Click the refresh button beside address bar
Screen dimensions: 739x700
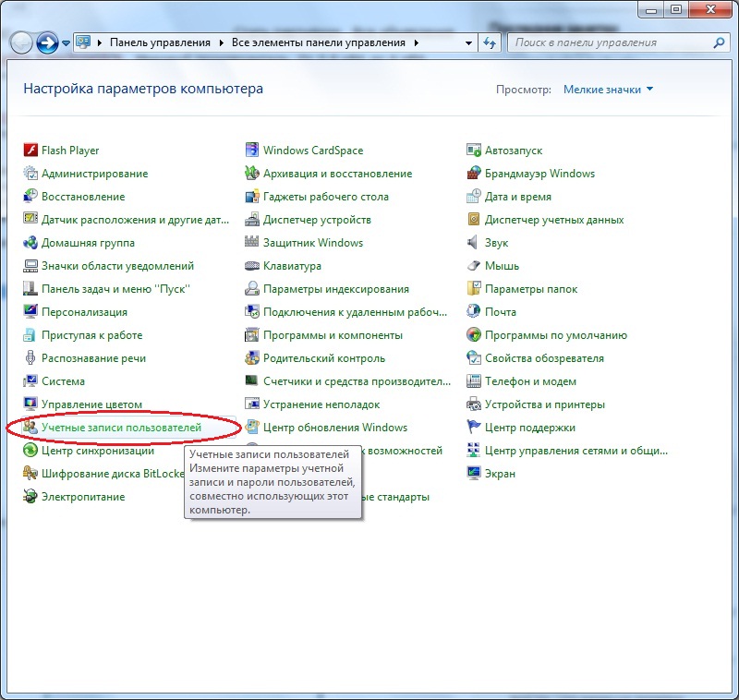tap(490, 42)
